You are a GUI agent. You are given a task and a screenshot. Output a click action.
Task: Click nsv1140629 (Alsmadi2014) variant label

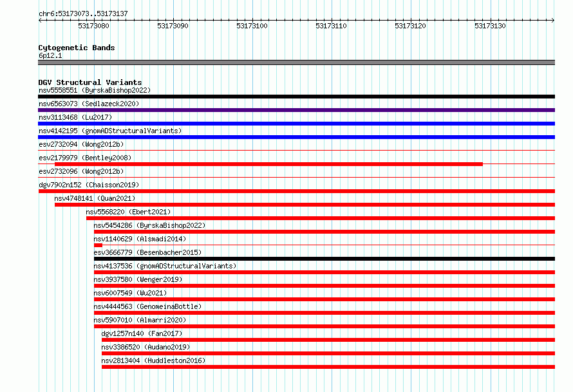(x=140, y=239)
